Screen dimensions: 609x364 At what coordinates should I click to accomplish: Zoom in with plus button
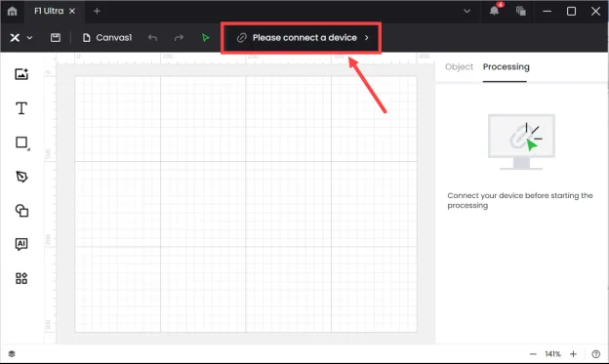click(573, 354)
